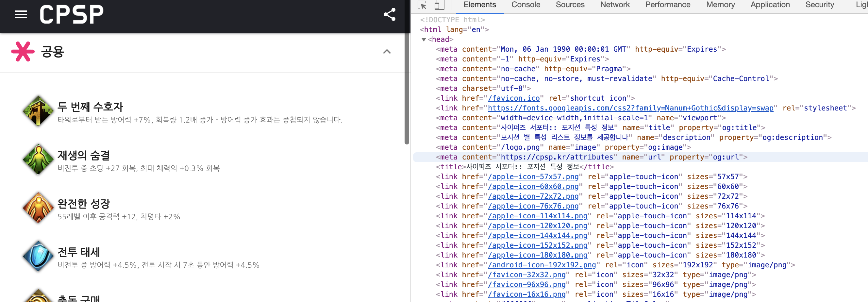Open the favicon-32x32.png link
This screenshot has width=868, height=302.
(527, 275)
